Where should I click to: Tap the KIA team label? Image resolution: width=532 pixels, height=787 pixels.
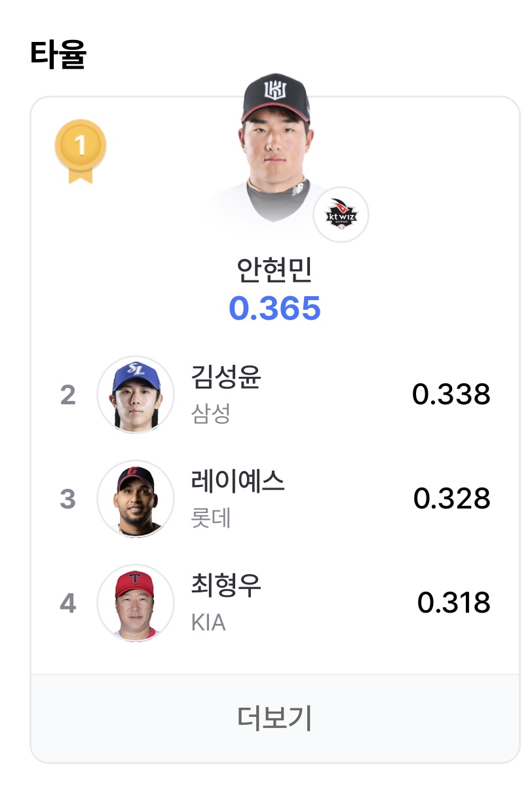pos(208,622)
